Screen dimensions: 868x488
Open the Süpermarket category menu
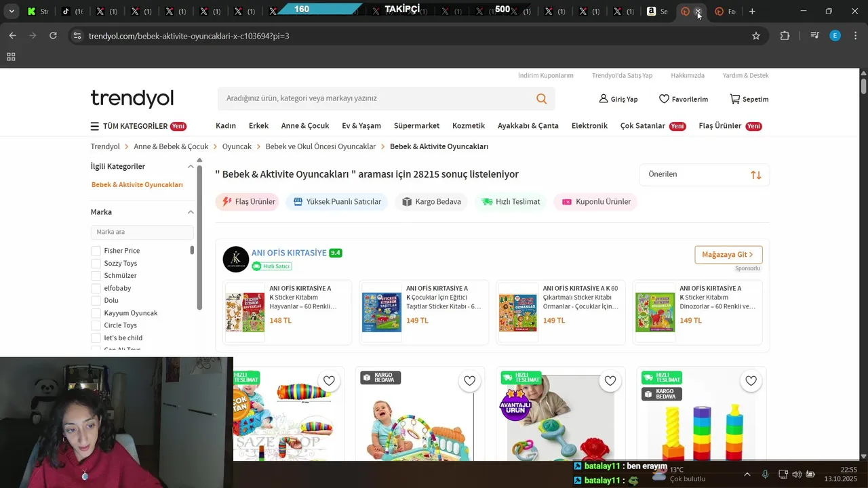click(x=416, y=126)
